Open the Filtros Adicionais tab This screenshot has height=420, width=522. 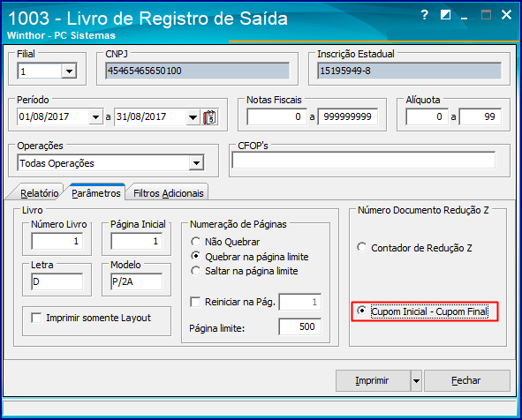point(169,193)
